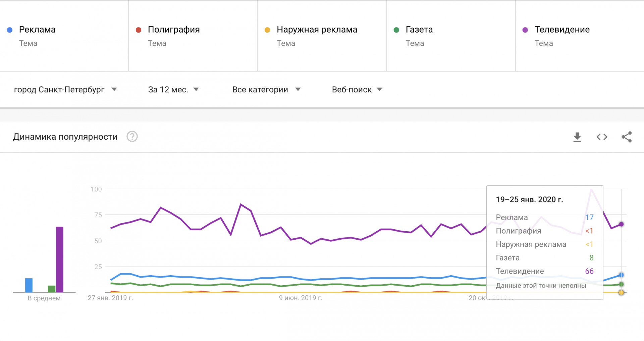Select the Наружная реклама comparison term
The image size is (644, 341).
(x=317, y=30)
